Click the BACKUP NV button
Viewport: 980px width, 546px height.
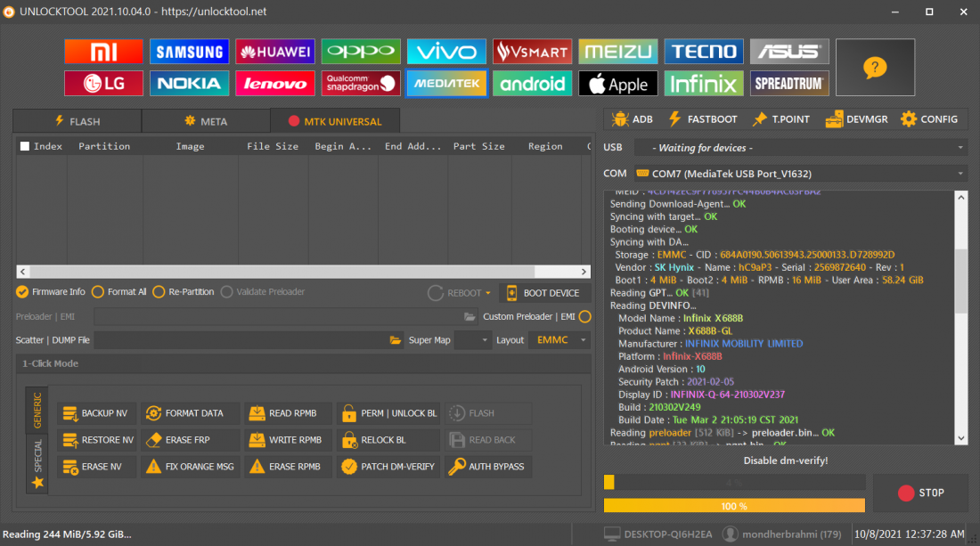(96, 413)
